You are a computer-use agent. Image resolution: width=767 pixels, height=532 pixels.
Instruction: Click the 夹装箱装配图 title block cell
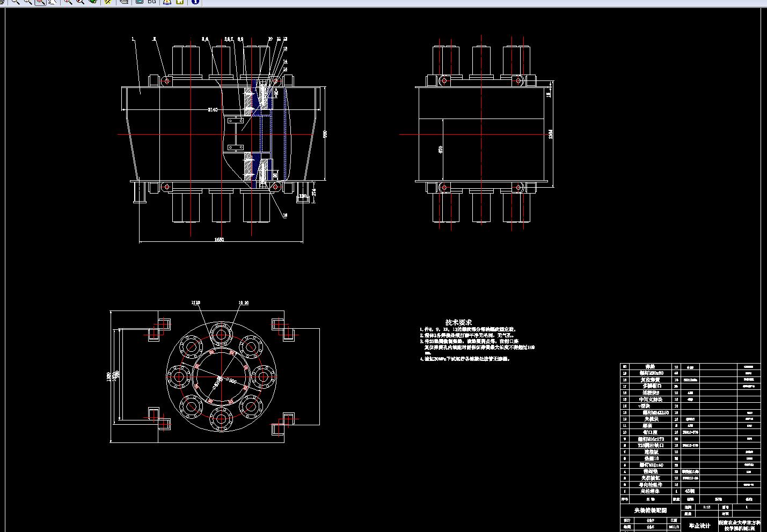(x=651, y=511)
